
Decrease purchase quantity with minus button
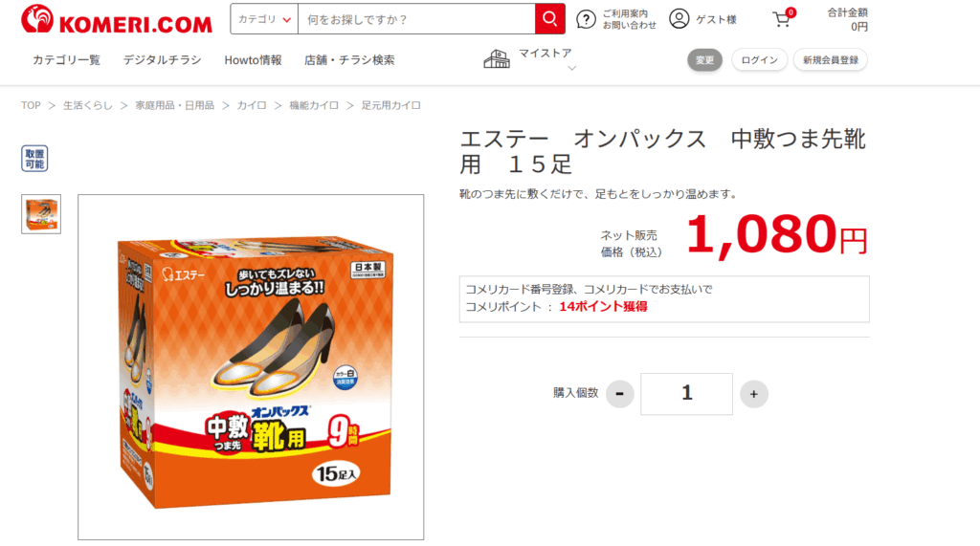click(x=620, y=394)
